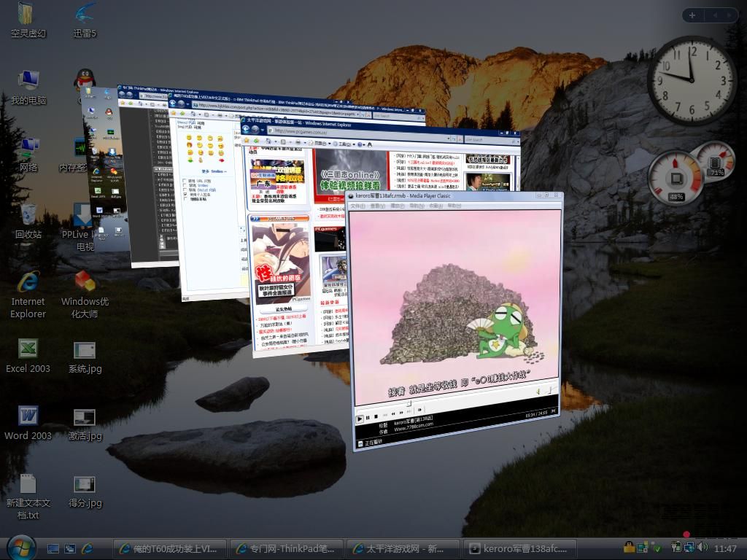The image size is (747, 560).
Task: Open the 我的电脑 (My Computer) icon
Action: pyautogui.click(x=28, y=81)
